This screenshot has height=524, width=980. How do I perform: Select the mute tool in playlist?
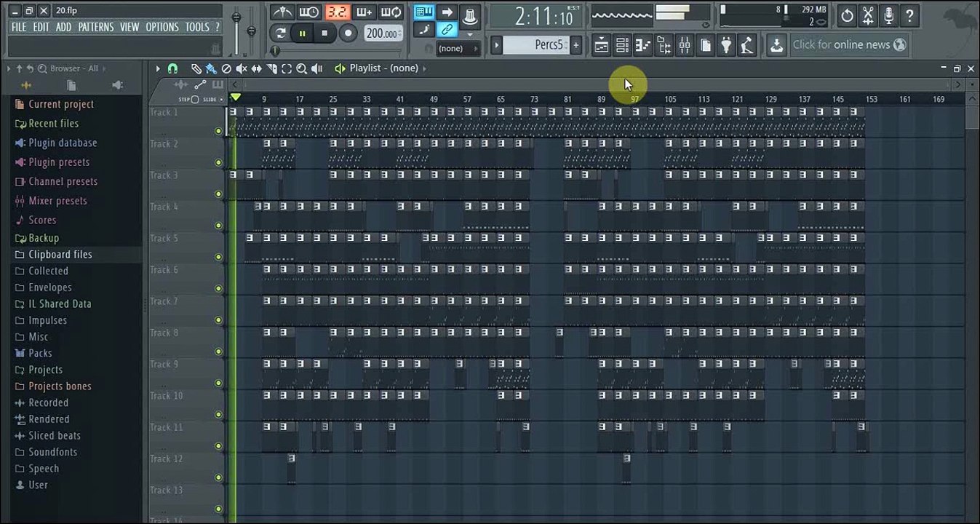click(242, 68)
